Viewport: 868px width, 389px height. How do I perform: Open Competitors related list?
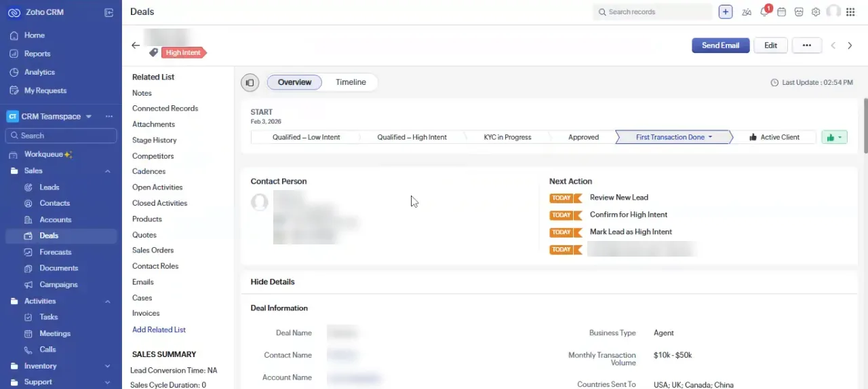tap(153, 156)
